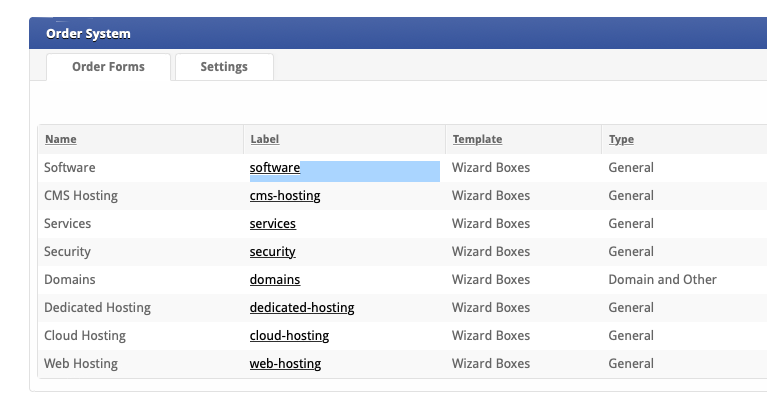
Task: Switch to the Settings tab
Action: (224, 67)
